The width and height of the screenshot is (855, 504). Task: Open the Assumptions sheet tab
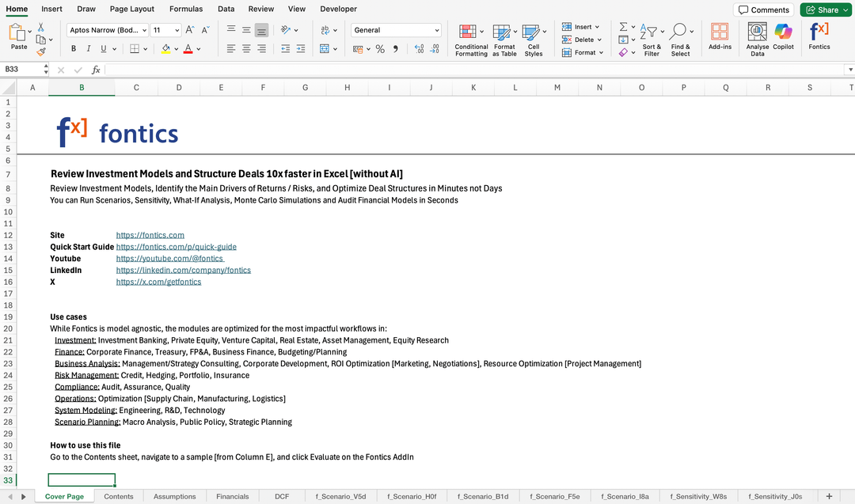(174, 496)
